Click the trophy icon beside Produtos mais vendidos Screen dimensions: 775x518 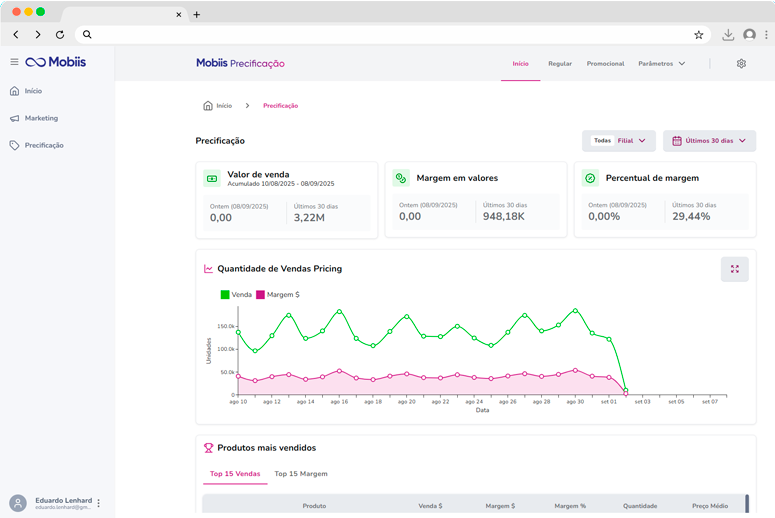(209, 448)
